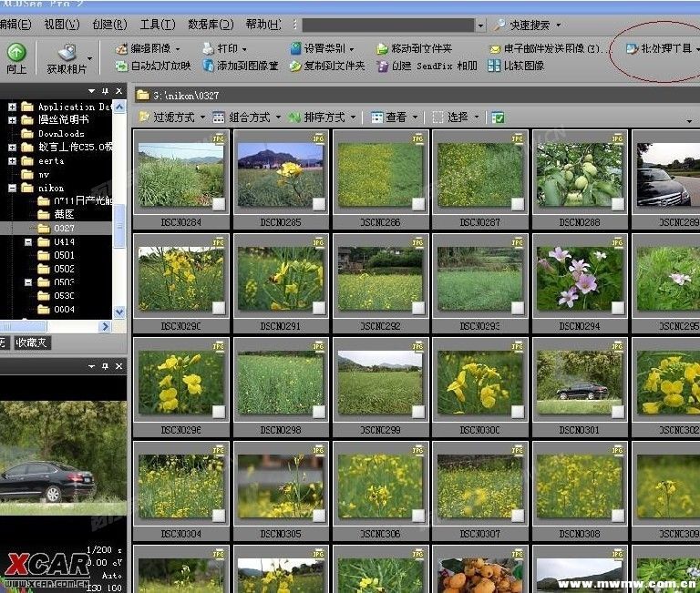Screen dimensions: 700x593
Task: Open the Create (创建) menu
Action: [x=109, y=24]
